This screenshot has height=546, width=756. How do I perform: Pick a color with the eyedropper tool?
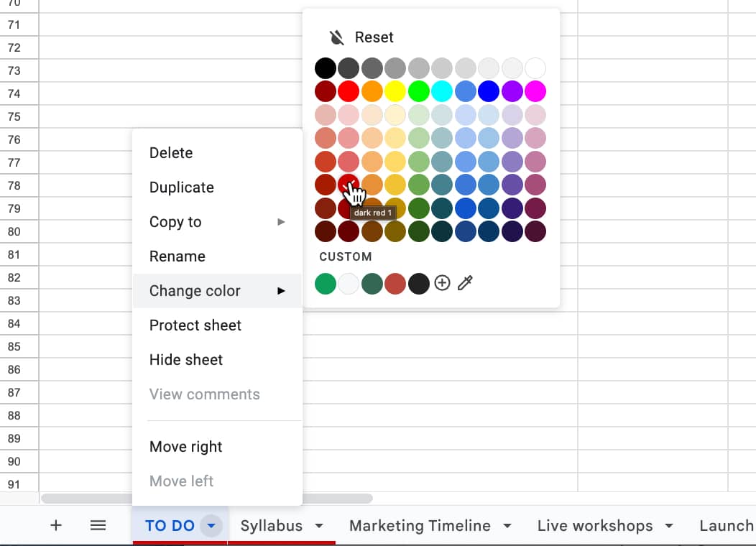coord(466,283)
